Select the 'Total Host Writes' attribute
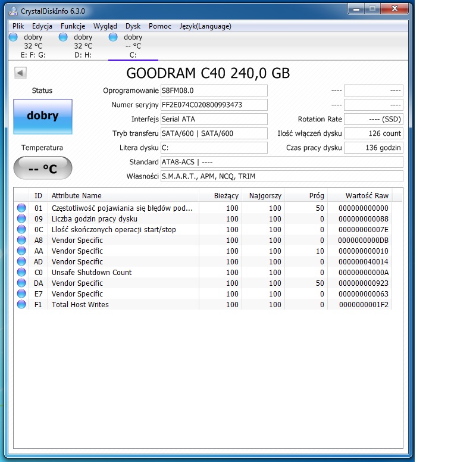The width and height of the screenshot is (476, 462). (x=203, y=304)
